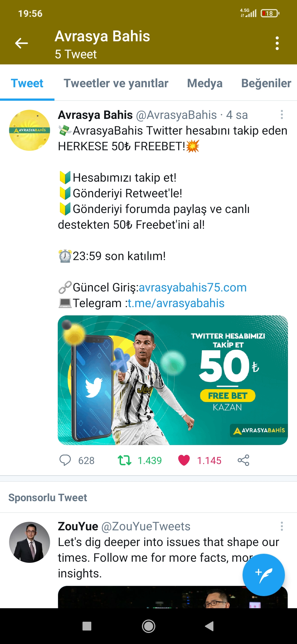Viewport: 297px width, 644px height.
Task: Switch to Tweetler ve yanıtlar tab
Action: point(116,83)
